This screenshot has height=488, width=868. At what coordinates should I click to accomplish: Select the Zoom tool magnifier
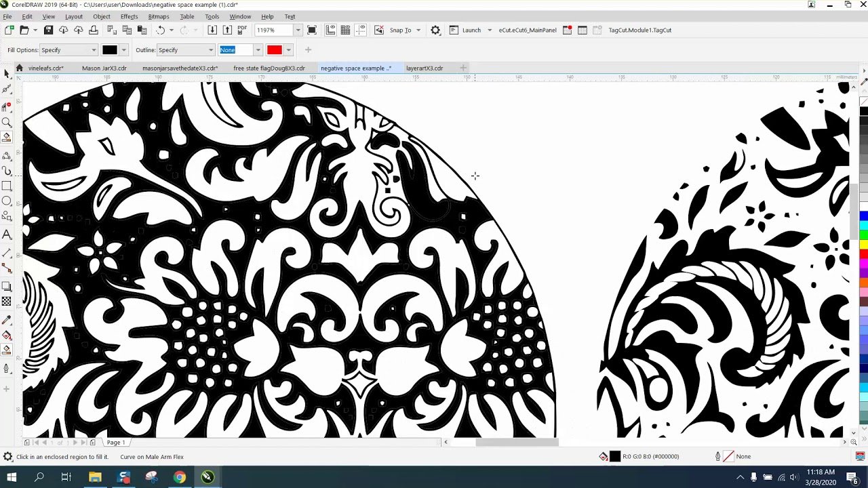click(7, 122)
